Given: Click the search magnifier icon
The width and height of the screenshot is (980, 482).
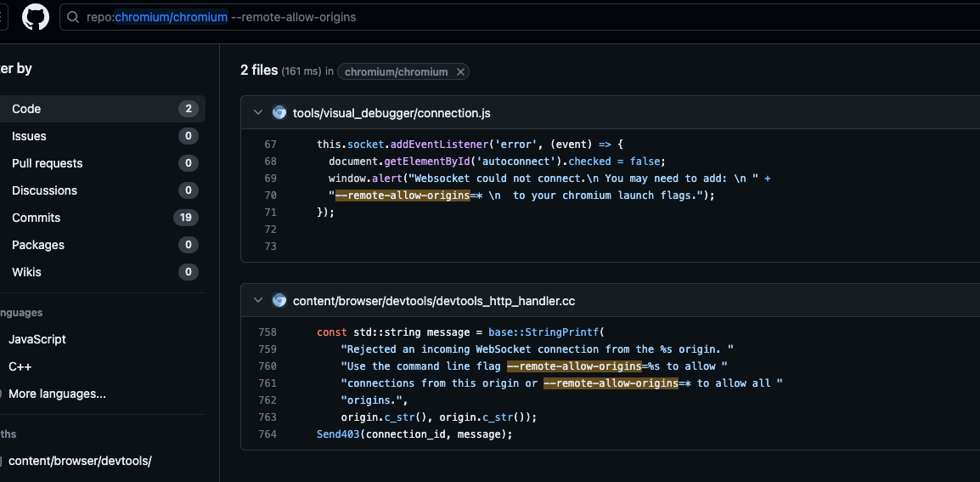Looking at the screenshot, I should [x=73, y=17].
